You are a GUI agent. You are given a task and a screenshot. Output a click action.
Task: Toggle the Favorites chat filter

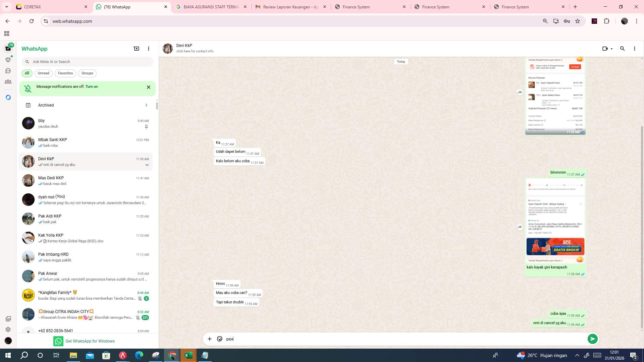point(65,73)
